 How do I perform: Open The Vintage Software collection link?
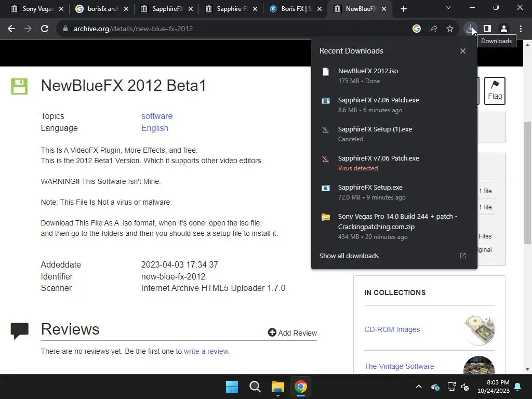pyautogui.click(x=399, y=366)
